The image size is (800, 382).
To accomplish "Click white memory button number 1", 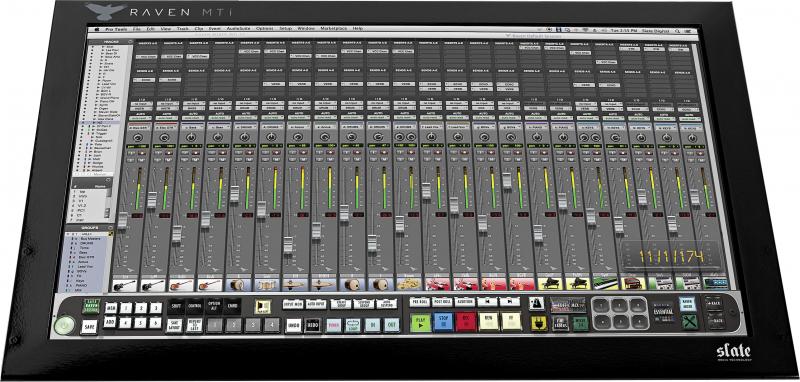I will coord(126,308).
